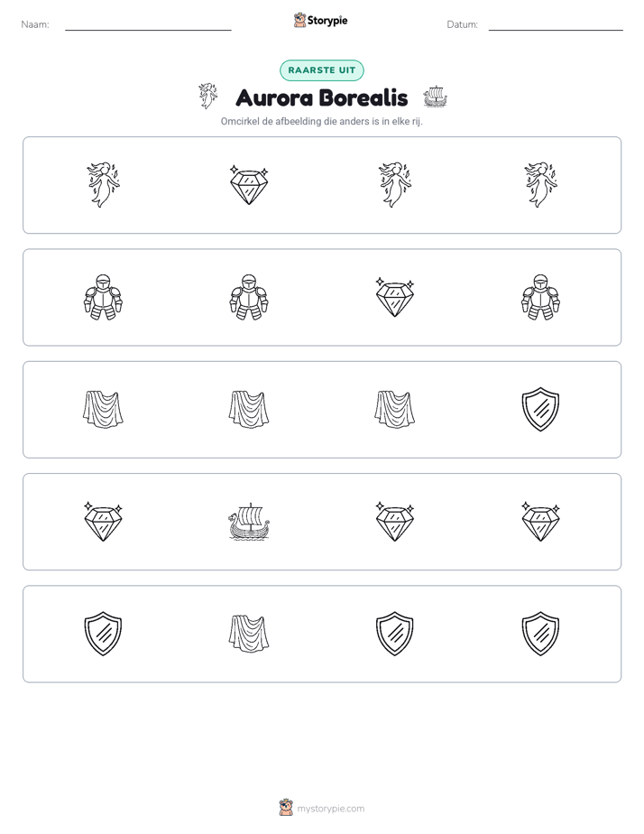Click the Viking ship in the diamond row
Screen dimensions: 644x834
pyautogui.click(x=249, y=522)
